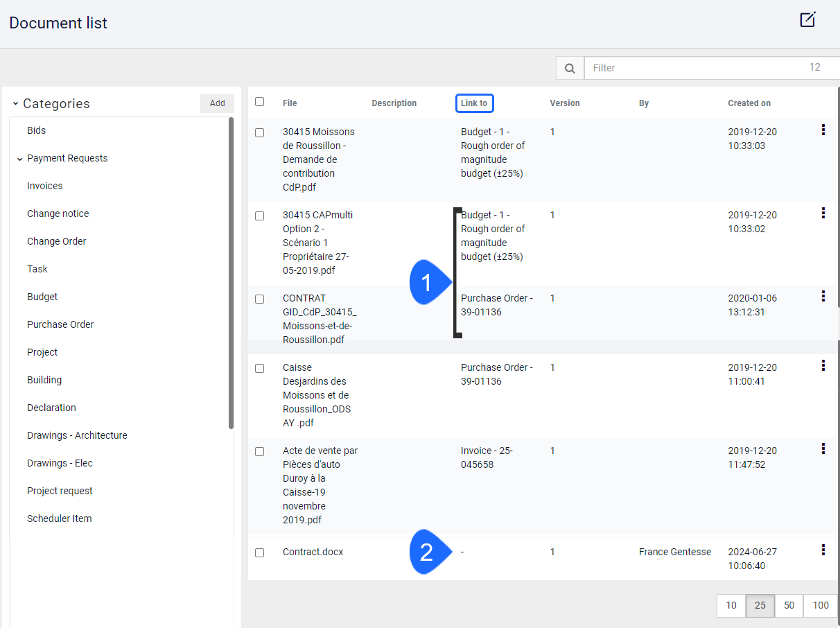This screenshot has width=840, height=628.
Task: Open the Caisse Desjardins ODS AY .pdf file name
Action: pos(317,395)
